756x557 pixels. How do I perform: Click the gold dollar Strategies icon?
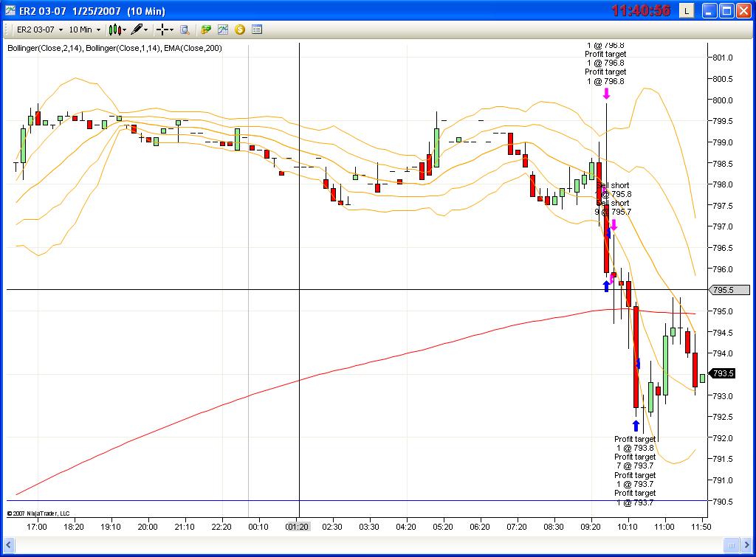coord(240,30)
